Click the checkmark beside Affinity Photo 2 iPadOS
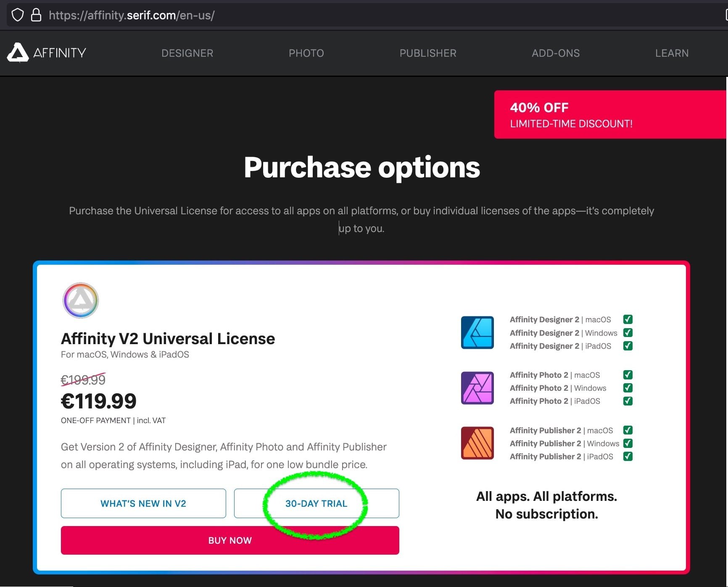The image size is (728, 587). [x=628, y=401]
